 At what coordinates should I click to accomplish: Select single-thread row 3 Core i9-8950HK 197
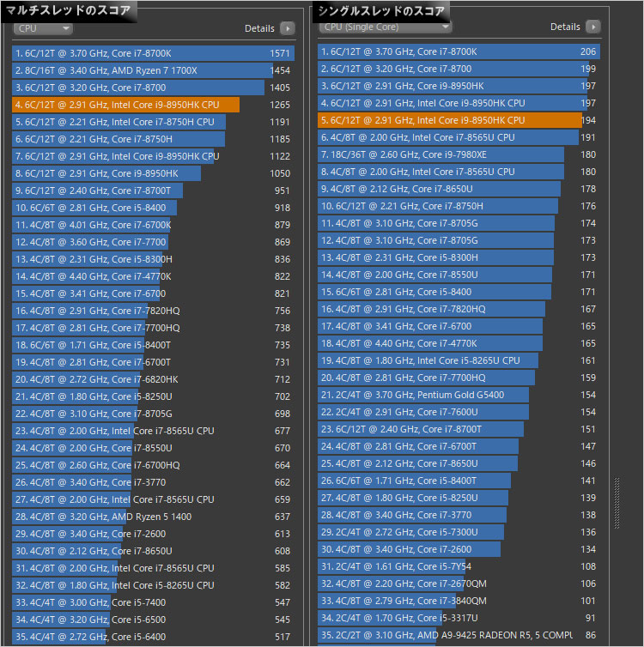coord(459,86)
